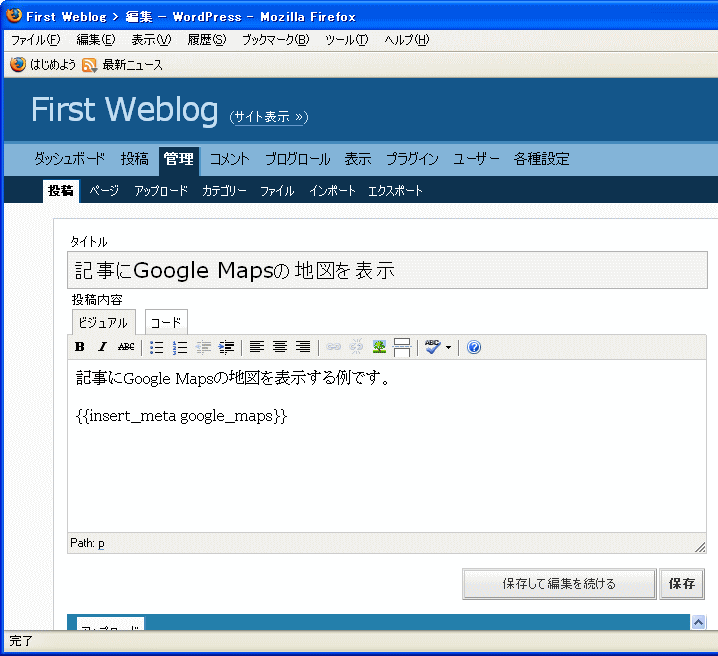The width and height of the screenshot is (718, 656).
Task: Click the unlink broken chain icon
Action: [356, 347]
